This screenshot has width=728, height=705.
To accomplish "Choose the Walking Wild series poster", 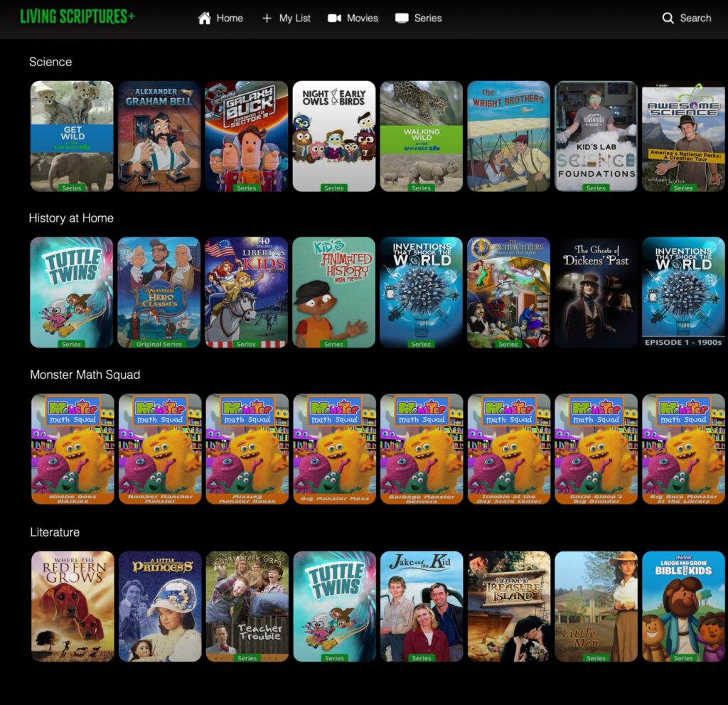I will [x=421, y=136].
